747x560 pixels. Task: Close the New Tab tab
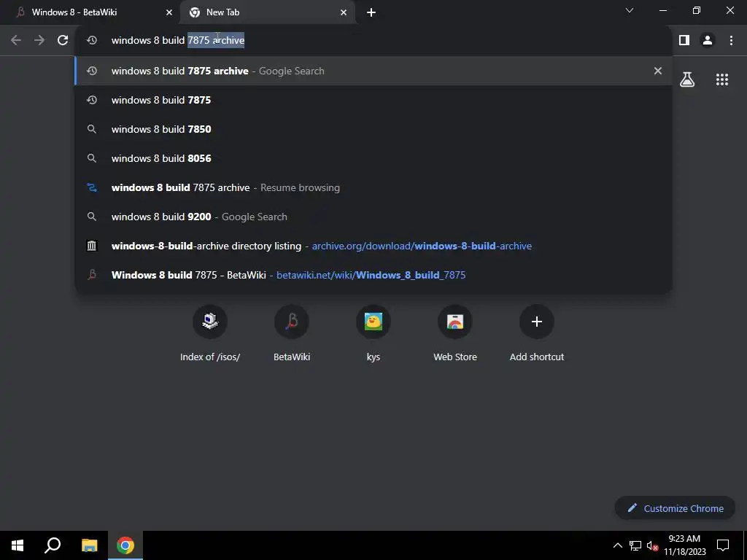[344, 12]
